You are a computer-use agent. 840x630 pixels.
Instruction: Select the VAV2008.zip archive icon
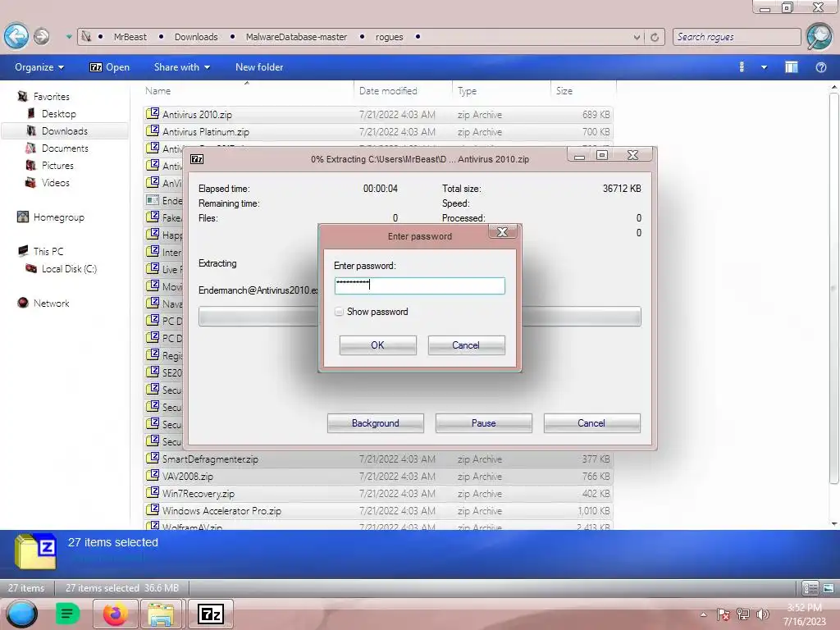153,475
